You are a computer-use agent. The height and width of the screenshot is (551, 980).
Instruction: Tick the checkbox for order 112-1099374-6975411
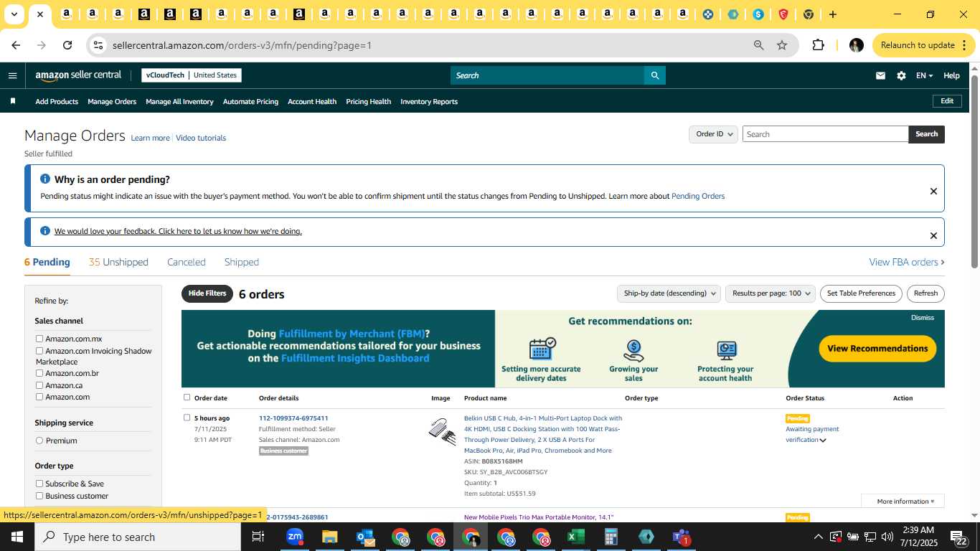[187, 418]
